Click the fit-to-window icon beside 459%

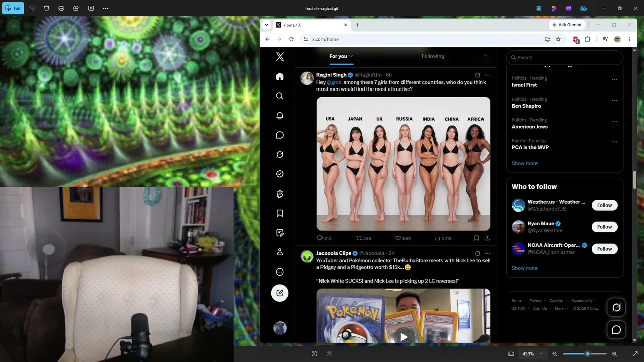click(511, 354)
